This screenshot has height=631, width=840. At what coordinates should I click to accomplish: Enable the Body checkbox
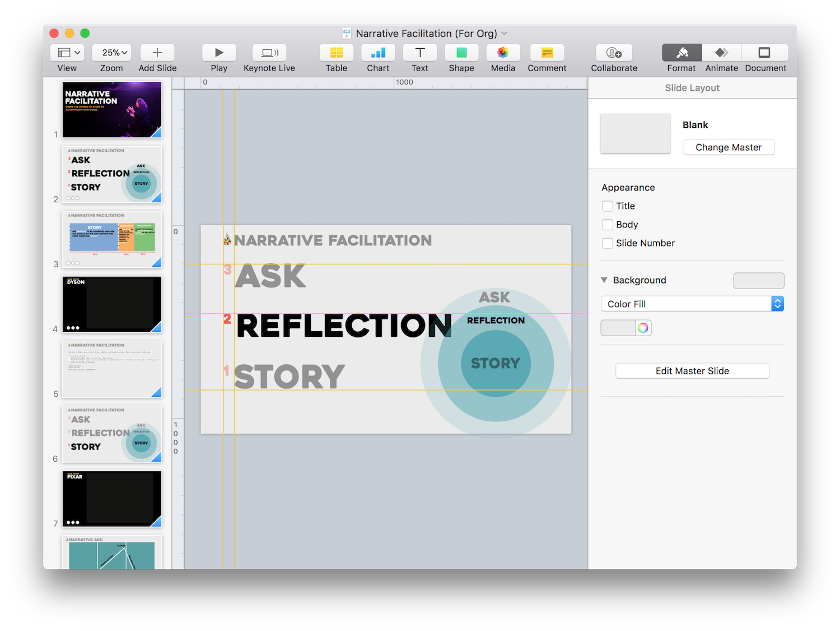[608, 225]
